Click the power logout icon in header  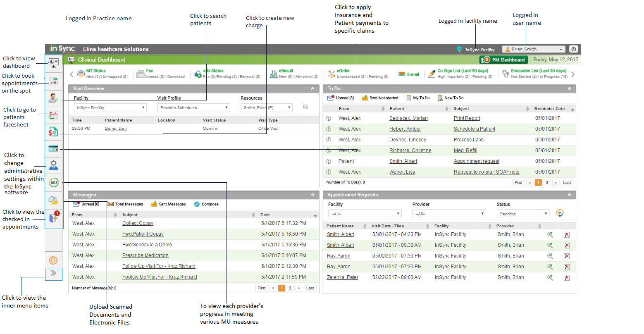coord(573,49)
